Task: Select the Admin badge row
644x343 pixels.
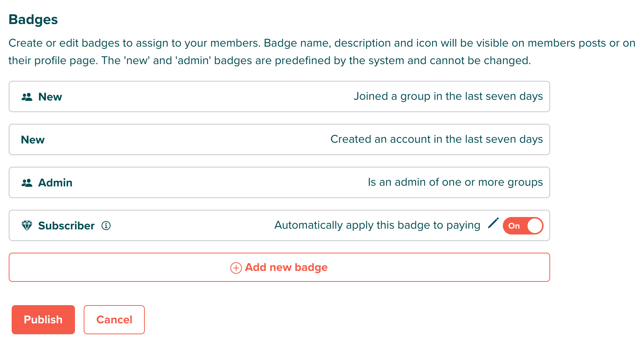Action: pos(279,182)
